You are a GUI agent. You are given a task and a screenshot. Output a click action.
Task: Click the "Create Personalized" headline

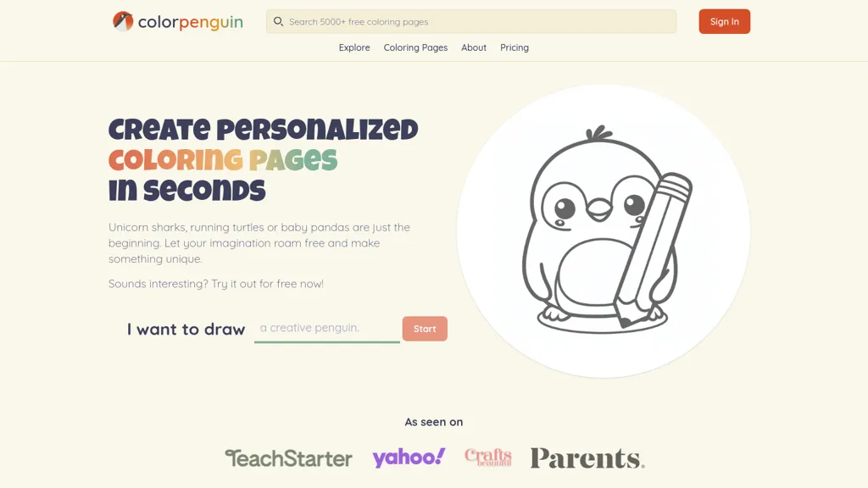(x=263, y=130)
